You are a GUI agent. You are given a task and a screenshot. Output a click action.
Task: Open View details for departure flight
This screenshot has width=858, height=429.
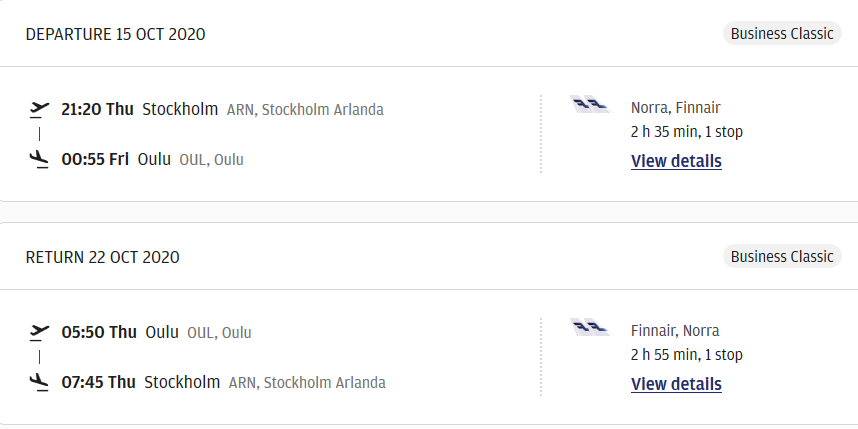[676, 161]
